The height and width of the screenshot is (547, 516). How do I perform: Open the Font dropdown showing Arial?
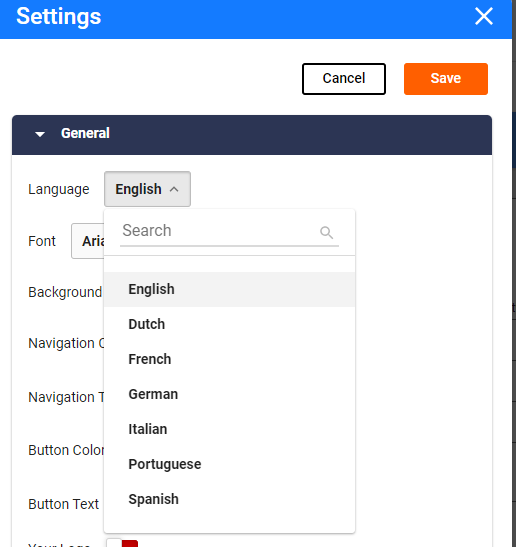88,241
